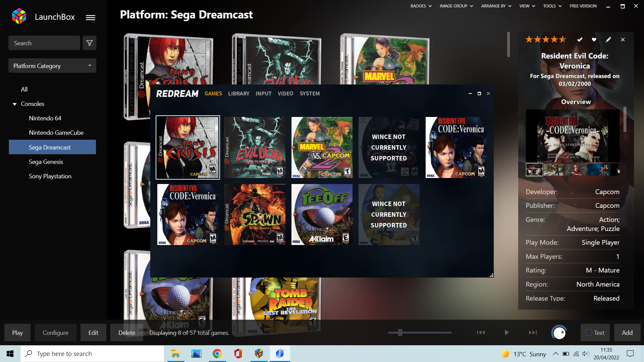Click the Redream taskbar icon
The width and height of the screenshot is (644, 362).
click(x=280, y=354)
